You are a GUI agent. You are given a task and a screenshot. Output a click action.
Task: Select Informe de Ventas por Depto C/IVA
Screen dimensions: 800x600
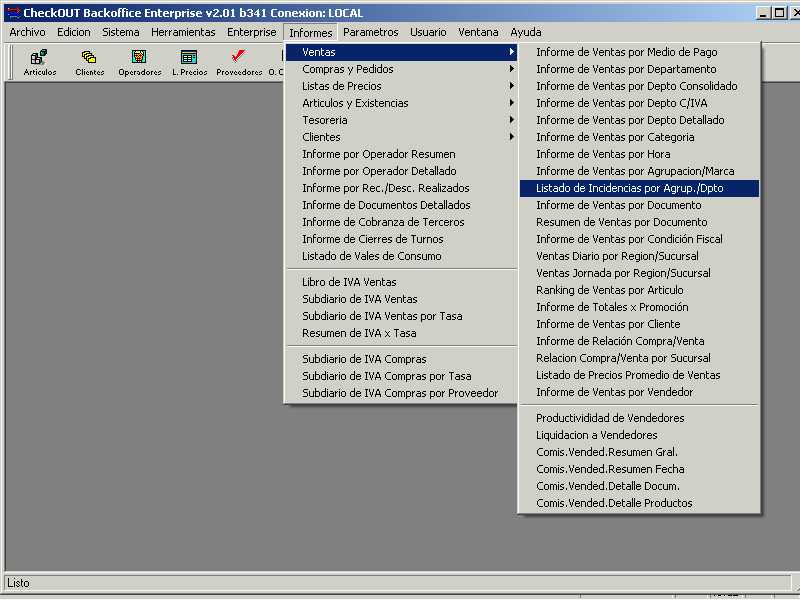(639, 103)
